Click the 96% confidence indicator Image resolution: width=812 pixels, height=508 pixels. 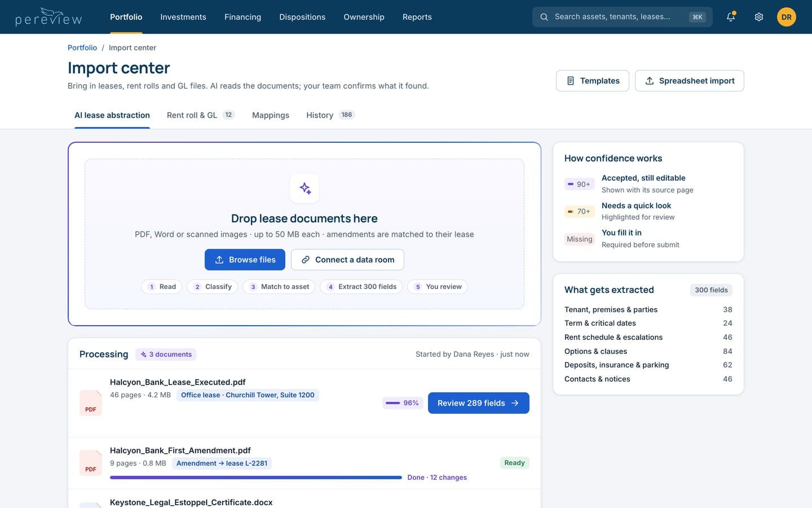pos(403,403)
